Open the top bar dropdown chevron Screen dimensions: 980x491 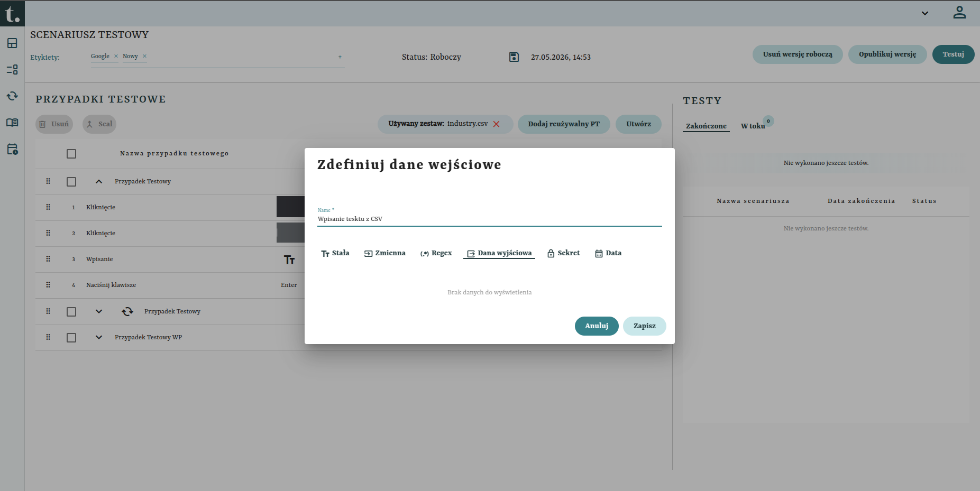[925, 13]
